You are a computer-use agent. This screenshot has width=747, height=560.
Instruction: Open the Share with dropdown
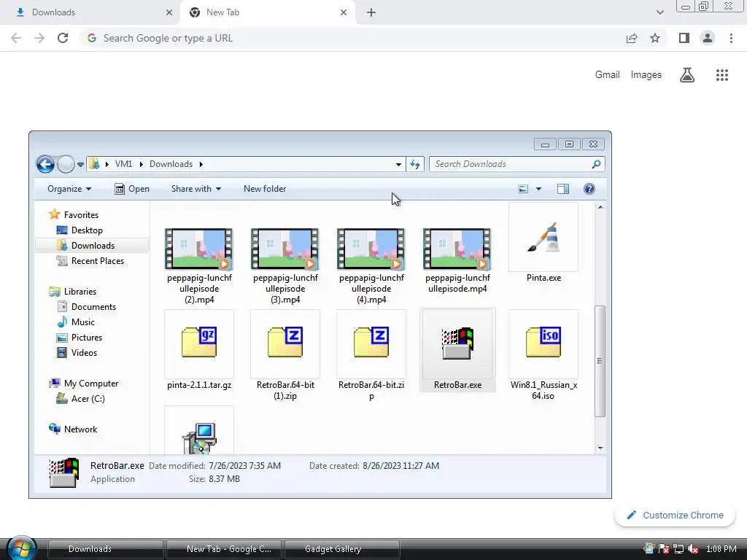click(196, 189)
